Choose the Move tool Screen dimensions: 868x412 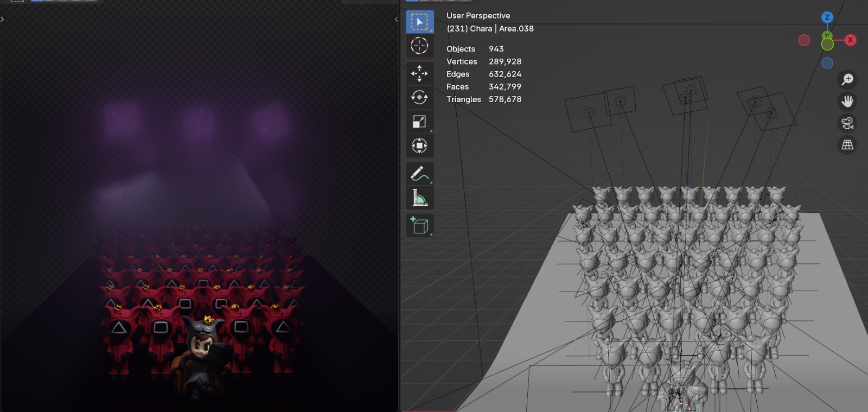(419, 73)
